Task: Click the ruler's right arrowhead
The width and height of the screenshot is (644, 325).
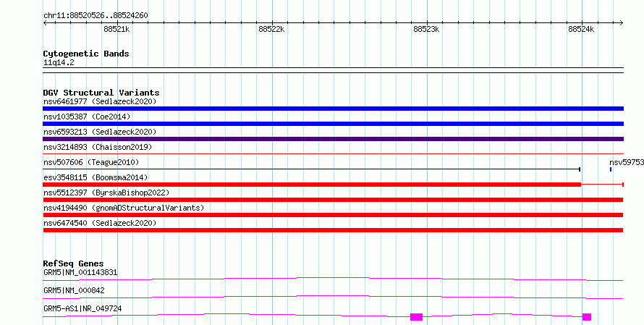Action: tap(622, 23)
